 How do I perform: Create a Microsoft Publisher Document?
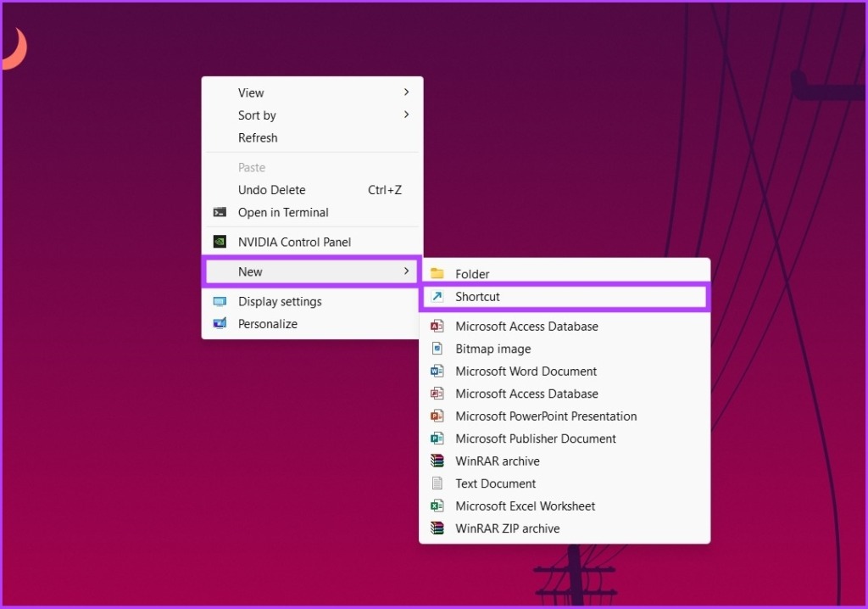point(565,439)
